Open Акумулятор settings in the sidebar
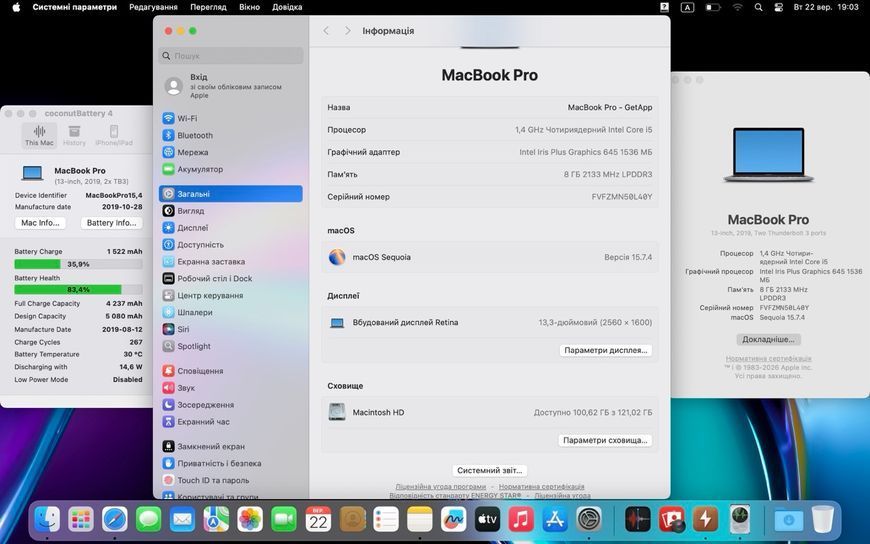The image size is (870, 544). 230,169
